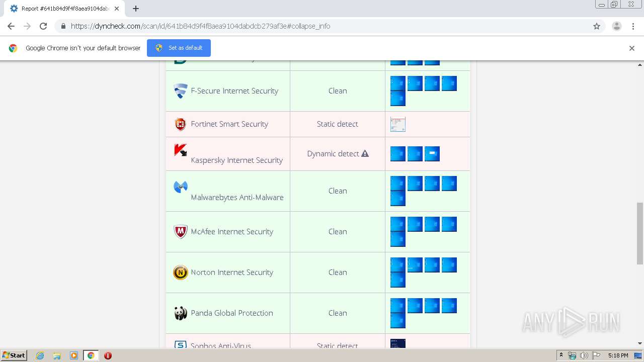Open Chrome's three-dot menu
The width and height of the screenshot is (644, 362).
point(633,26)
